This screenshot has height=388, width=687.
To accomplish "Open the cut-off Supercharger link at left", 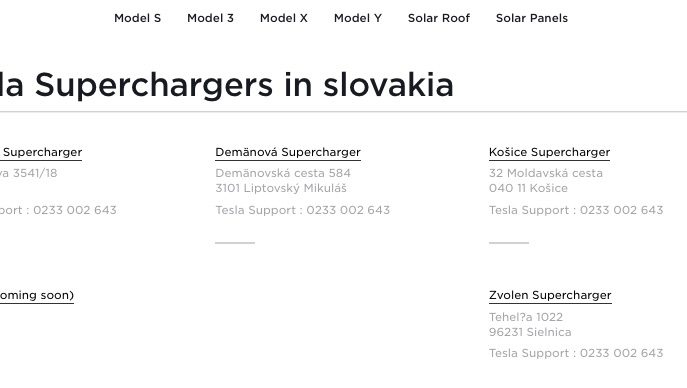I will (41, 152).
